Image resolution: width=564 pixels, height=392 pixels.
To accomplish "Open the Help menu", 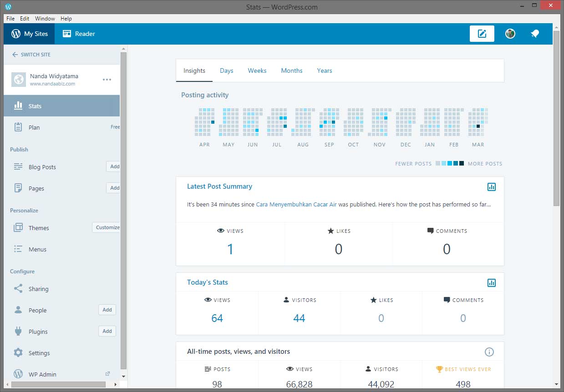I will (66, 19).
